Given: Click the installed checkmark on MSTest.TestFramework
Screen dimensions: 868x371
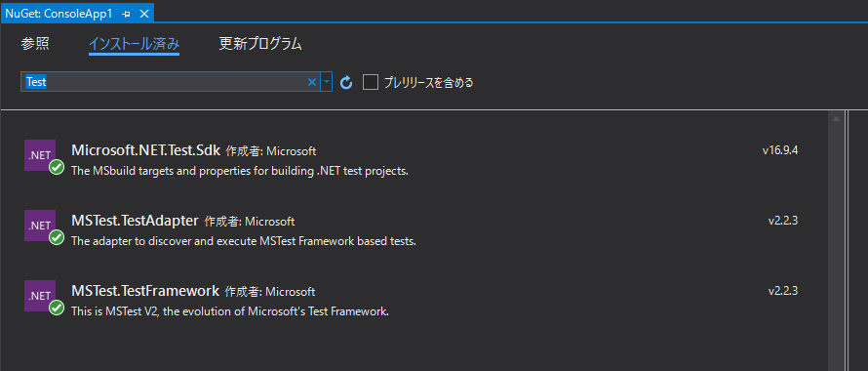Looking at the screenshot, I should tap(57, 308).
